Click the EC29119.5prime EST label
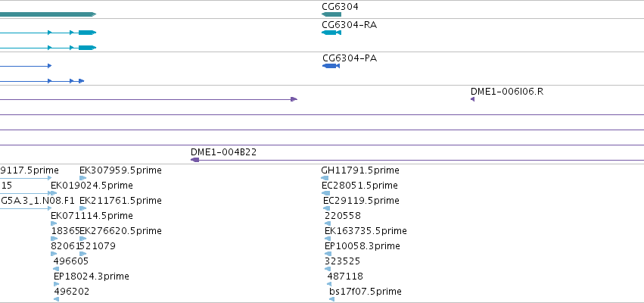This screenshot has height=303, width=644. pos(361,201)
